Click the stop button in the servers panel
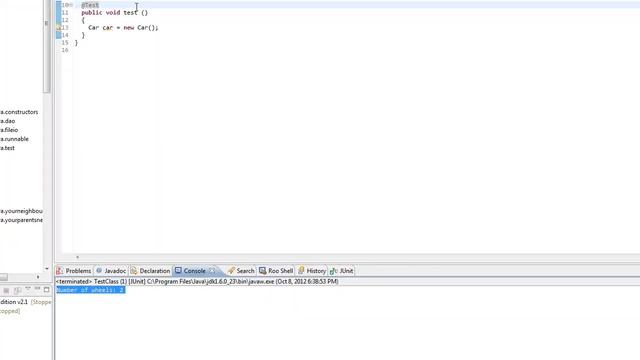The width and height of the screenshot is (640, 360). pyautogui.click(x=6, y=290)
